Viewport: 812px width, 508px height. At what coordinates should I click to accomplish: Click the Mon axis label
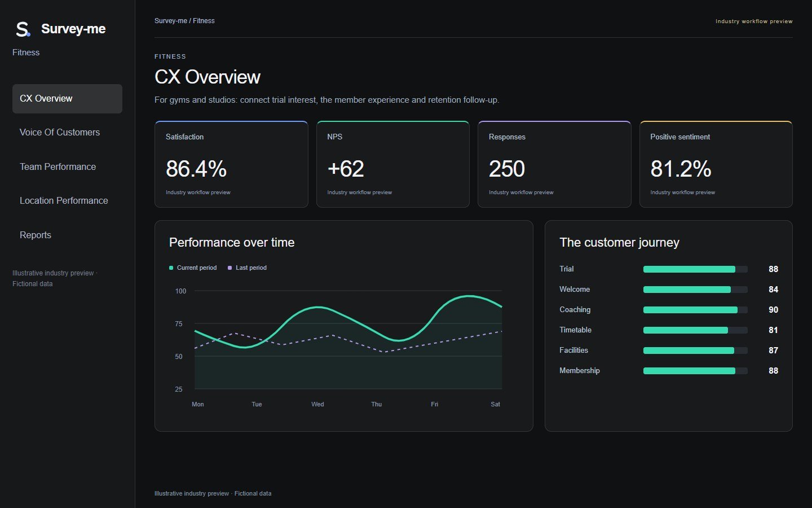click(x=198, y=404)
